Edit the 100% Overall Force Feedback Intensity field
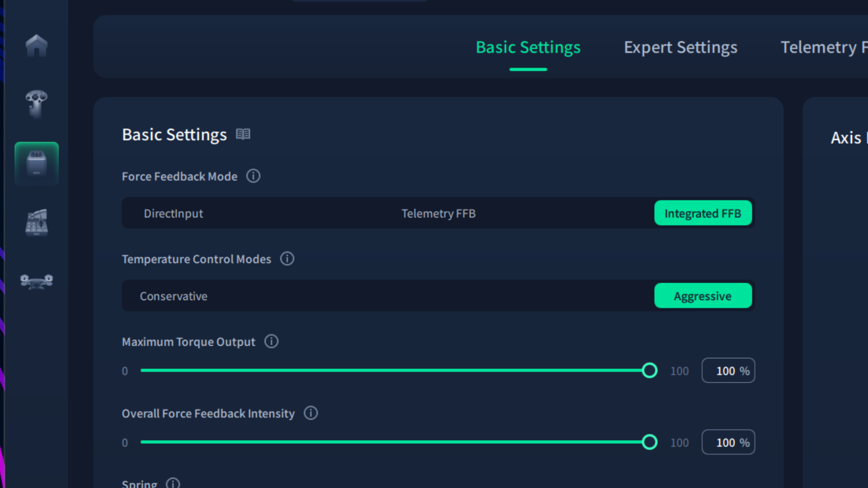 tap(728, 442)
